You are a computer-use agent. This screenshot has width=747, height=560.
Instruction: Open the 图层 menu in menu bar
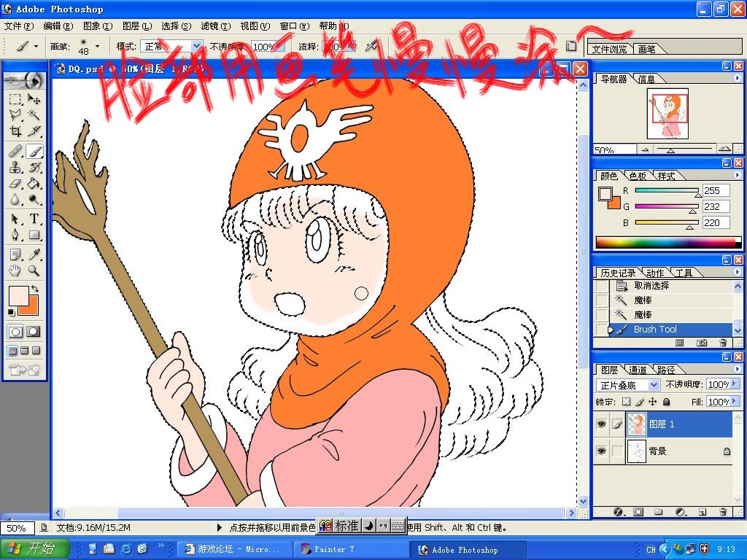[137, 26]
